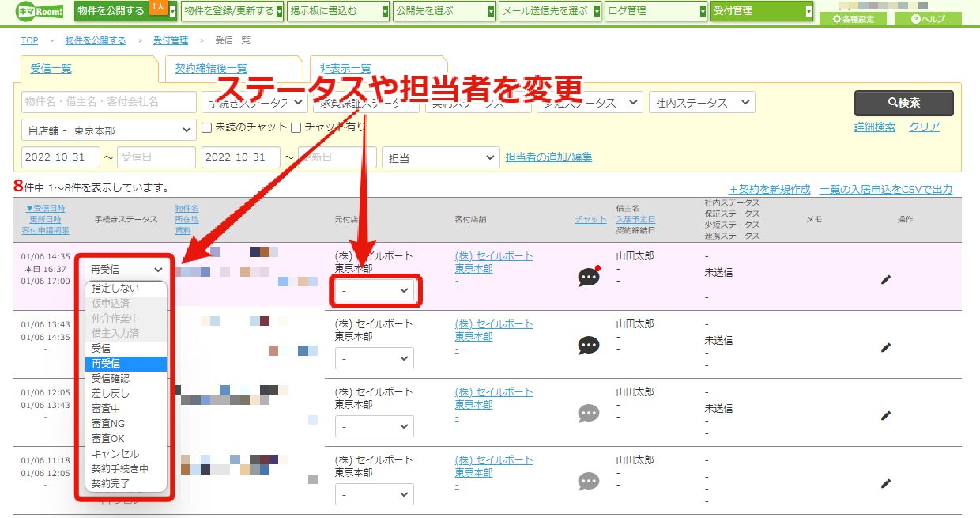Enable チャット有り checkbox
Image resolution: width=980 pixels, height=518 pixels.
point(296,127)
